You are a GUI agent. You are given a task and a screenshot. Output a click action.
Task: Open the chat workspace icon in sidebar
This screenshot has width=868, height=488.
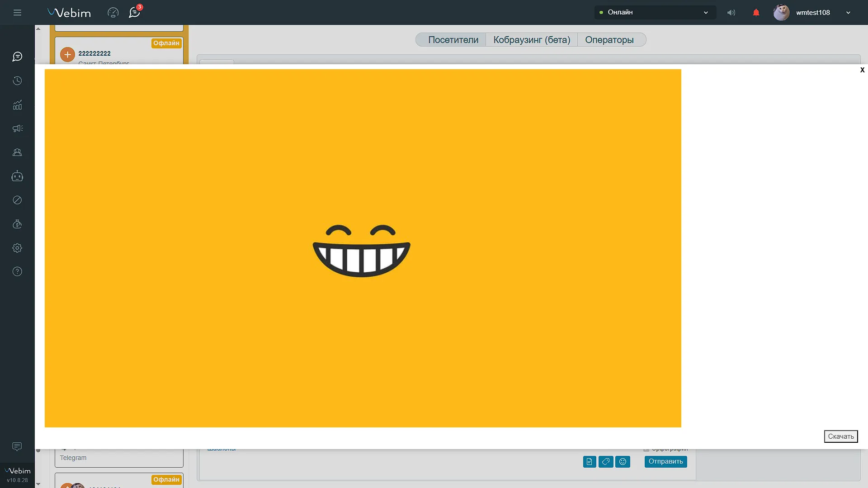17,57
